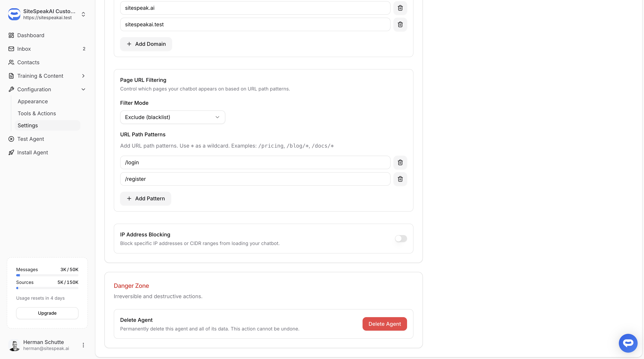
Task: Open the Contacts page
Action: click(x=47, y=62)
